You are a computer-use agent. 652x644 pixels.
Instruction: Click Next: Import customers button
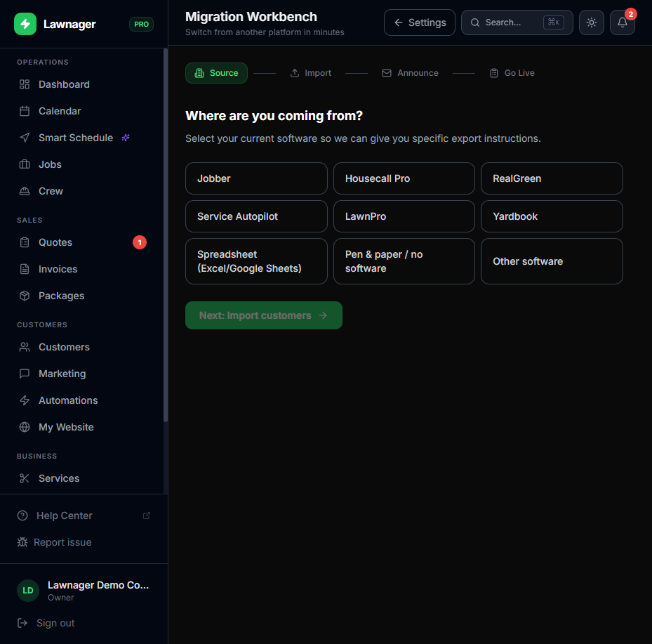point(264,315)
